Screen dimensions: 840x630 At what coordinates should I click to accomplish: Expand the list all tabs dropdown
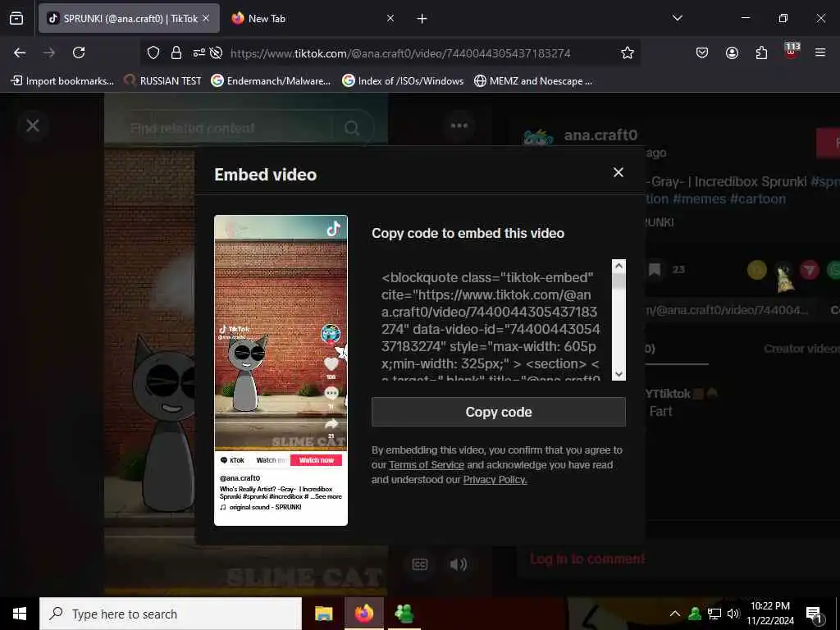[x=677, y=18]
